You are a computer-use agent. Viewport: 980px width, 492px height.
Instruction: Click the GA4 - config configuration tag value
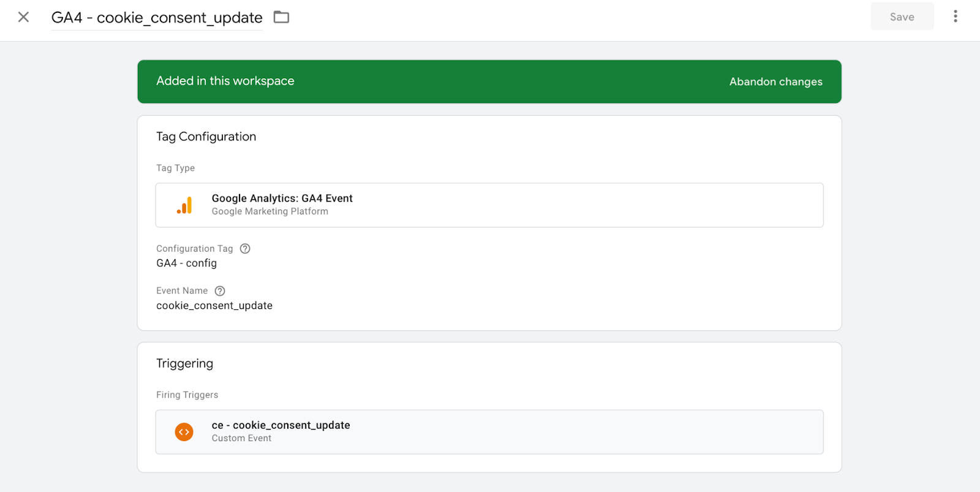(186, 263)
